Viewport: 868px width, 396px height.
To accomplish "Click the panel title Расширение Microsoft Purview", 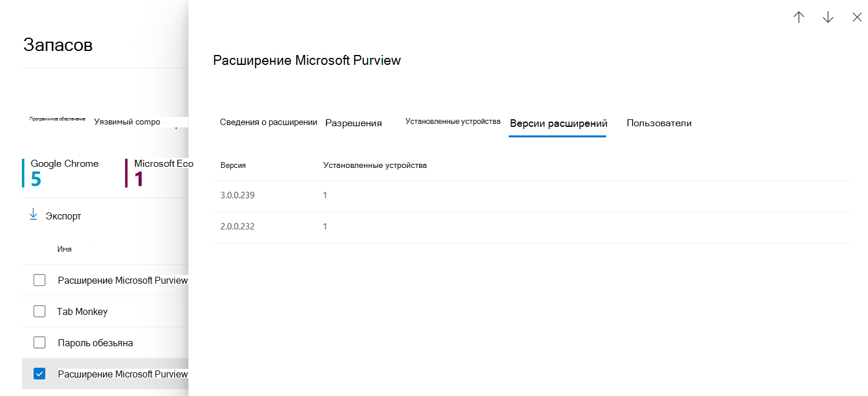I will (307, 60).
